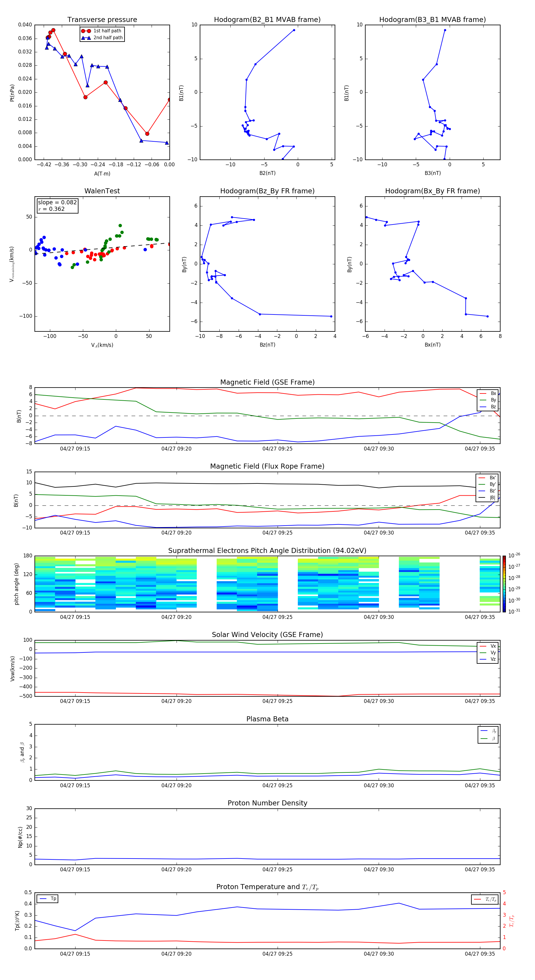
Task: Click the 'pitch angle (deg)' y-axis label
Action: [x=16, y=584]
